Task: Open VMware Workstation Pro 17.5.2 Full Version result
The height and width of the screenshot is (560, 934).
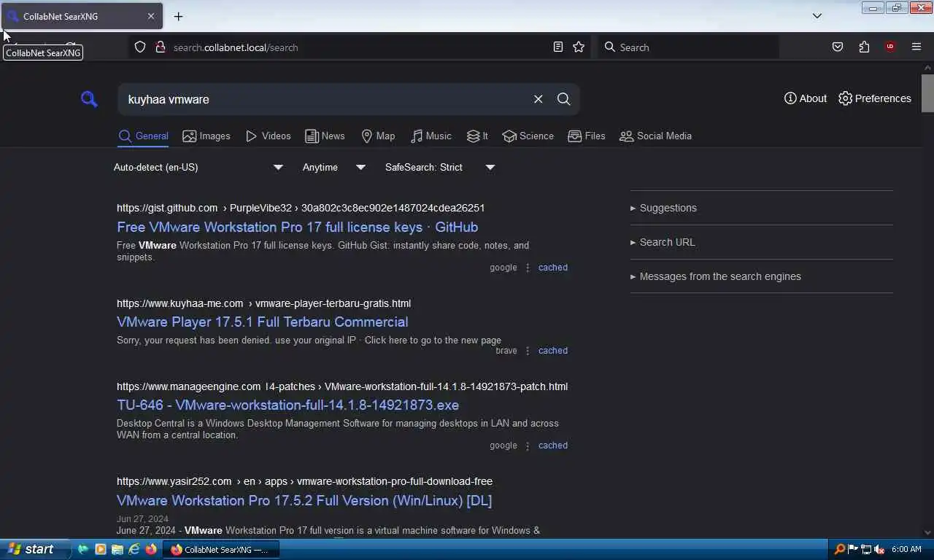Action: (304, 500)
